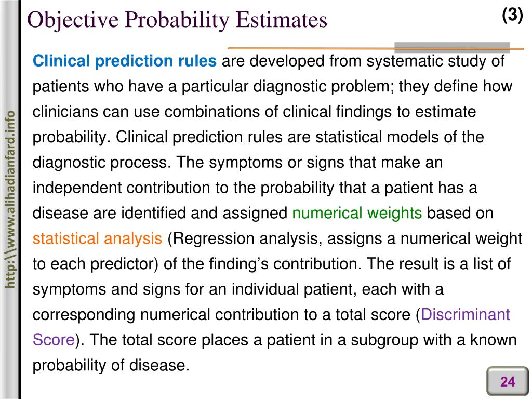Select the green "numerical weights" text
The width and height of the screenshot is (532, 399).
tap(357, 214)
